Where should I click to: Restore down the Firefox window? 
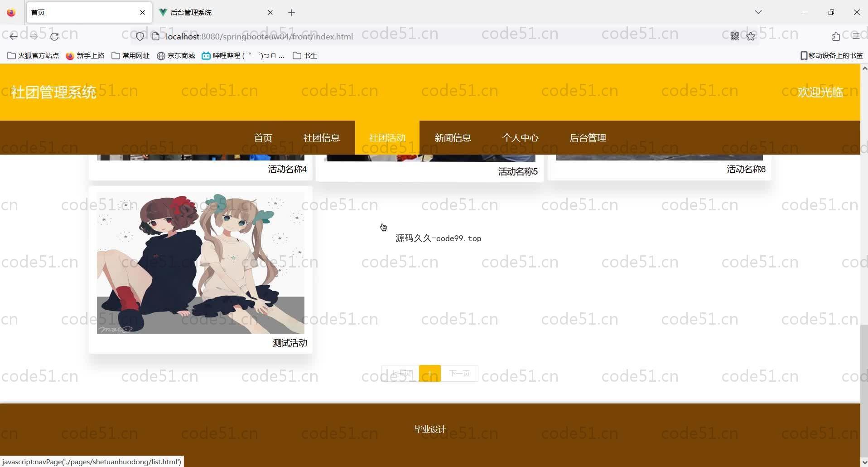tap(831, 12)
